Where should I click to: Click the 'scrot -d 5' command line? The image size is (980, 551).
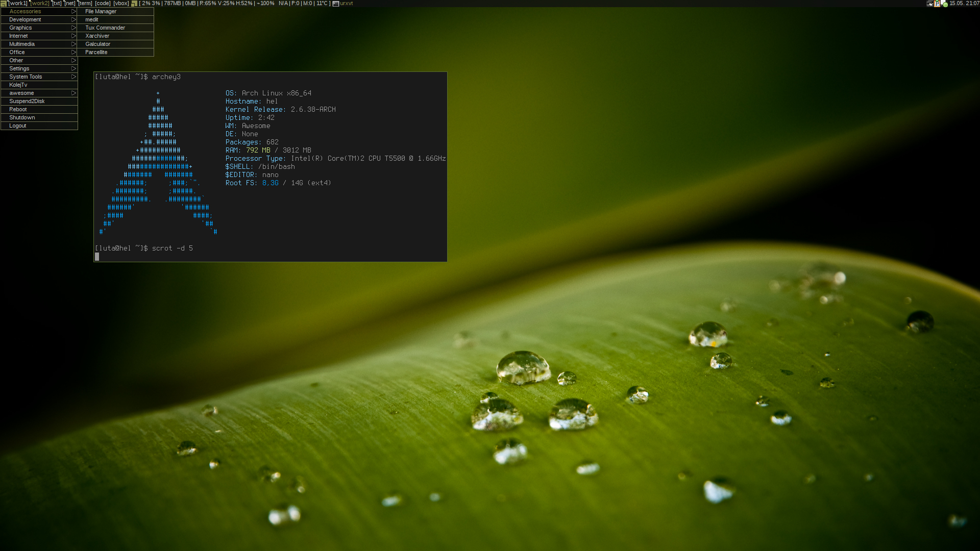[173, 248]
